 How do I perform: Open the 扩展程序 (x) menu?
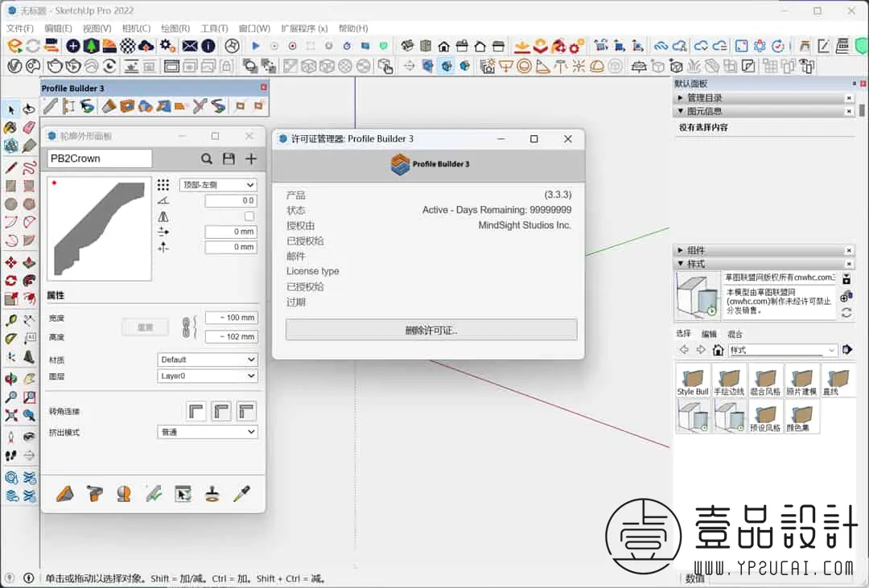304,28
